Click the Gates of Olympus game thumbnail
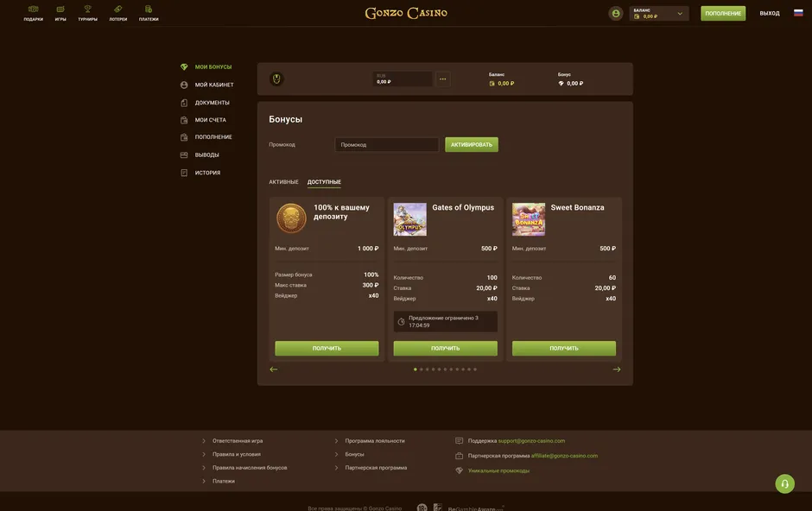The width and height of the screenshot is (812, 511). pos(409,219)
